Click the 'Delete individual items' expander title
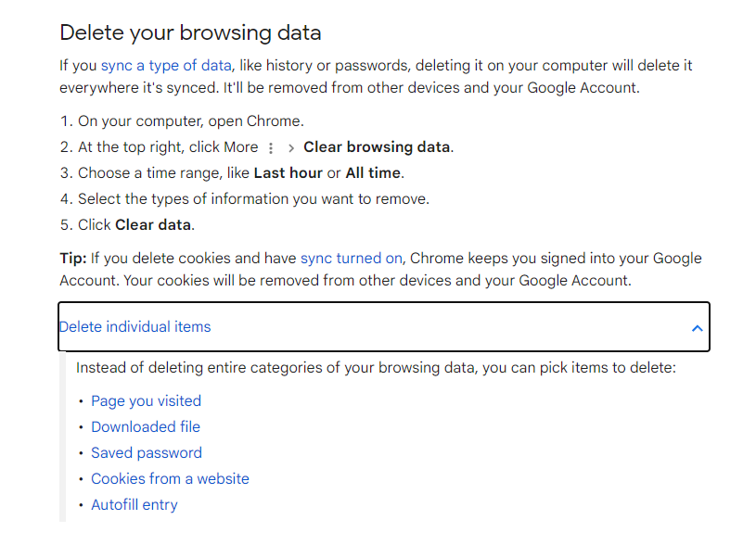Viewport: 756px width, 545px height. tap(135, 326)
